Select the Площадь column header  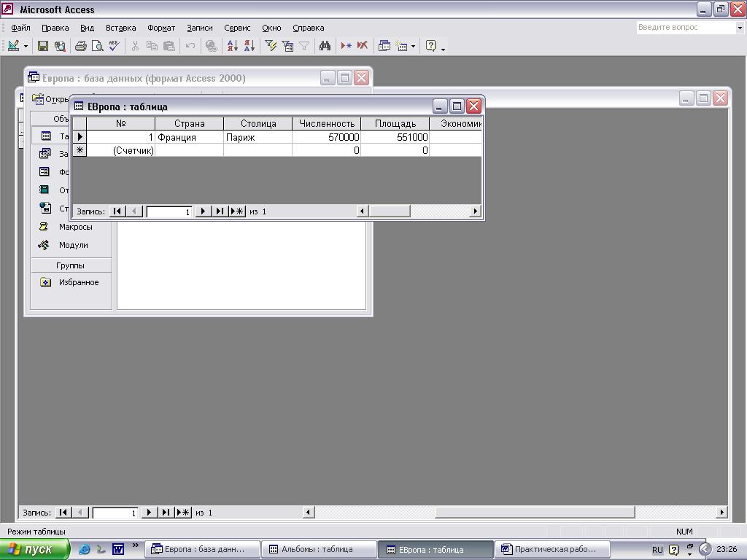(395, 123)
